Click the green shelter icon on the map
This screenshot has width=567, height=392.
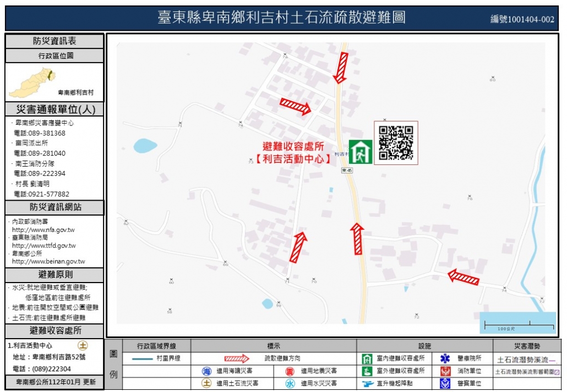click(x=361, y=152)
